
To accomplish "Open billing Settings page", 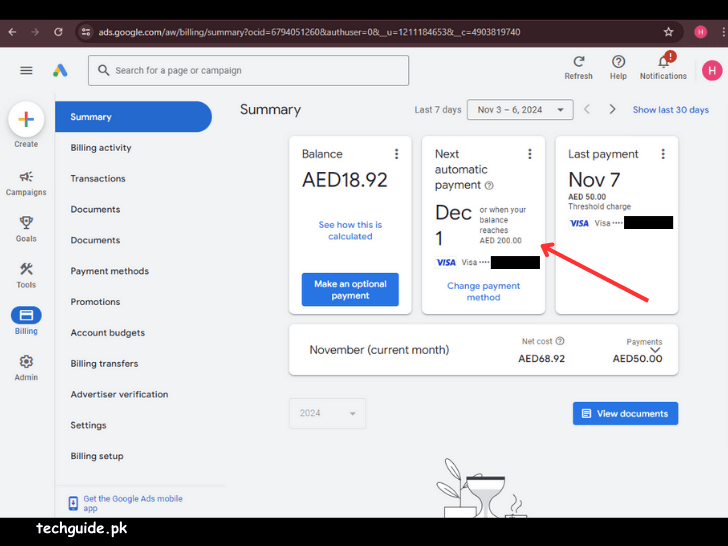I will pos(88,425).
